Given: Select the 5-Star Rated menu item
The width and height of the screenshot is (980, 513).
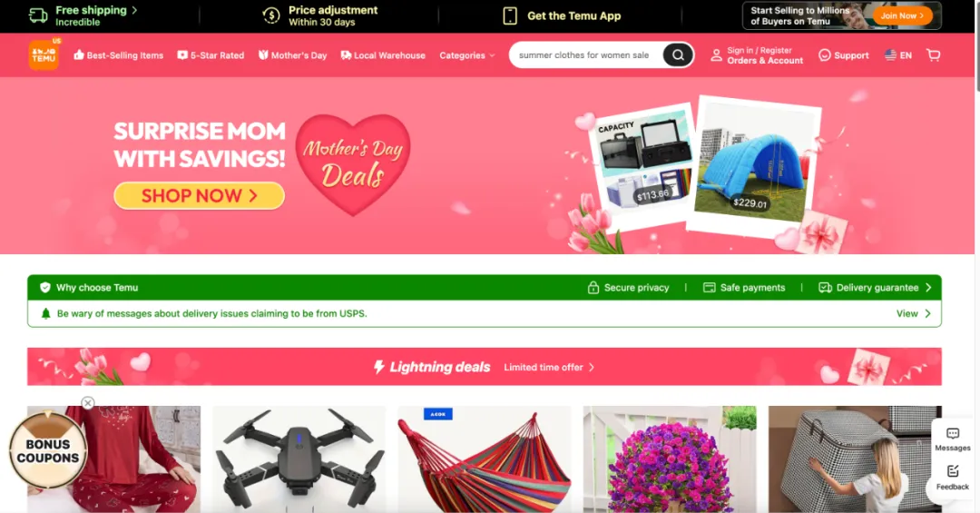Looking at the screenshot, I should (211, 55).
